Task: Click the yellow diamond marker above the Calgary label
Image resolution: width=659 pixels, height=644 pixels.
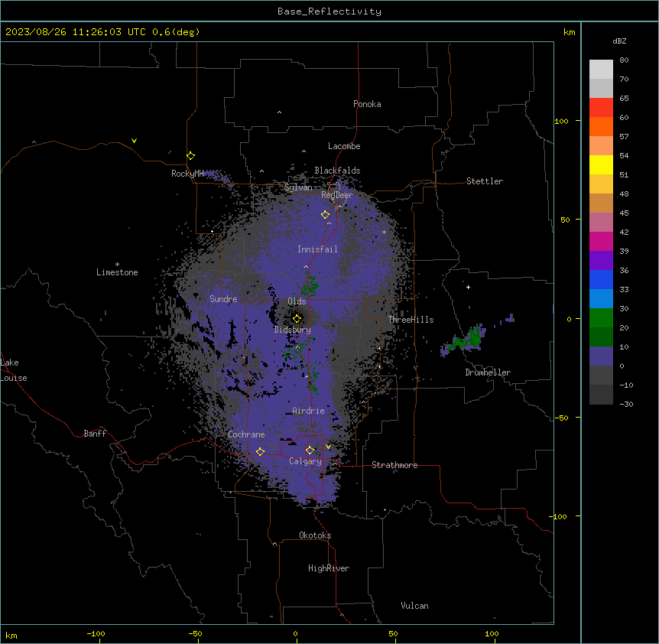Action: click(x=310, y=450)
